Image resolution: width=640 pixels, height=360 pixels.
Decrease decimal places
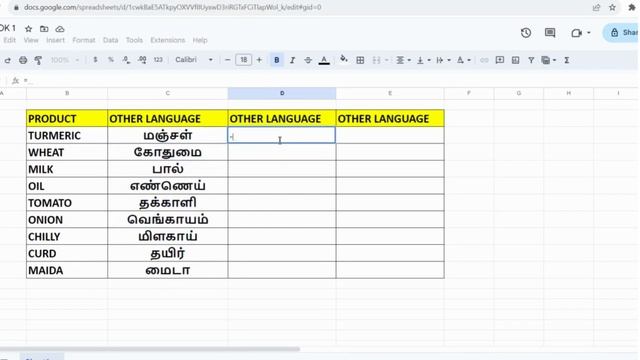126,60
